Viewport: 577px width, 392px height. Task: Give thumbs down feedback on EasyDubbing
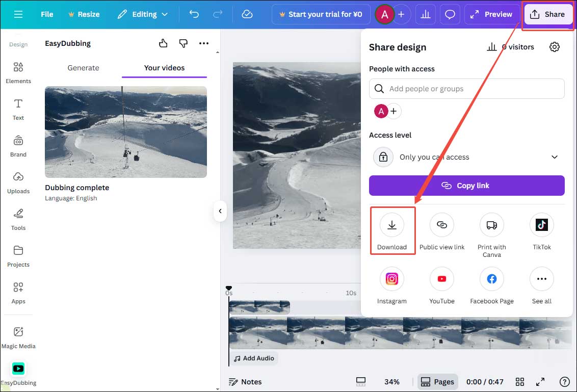(183, 43)
